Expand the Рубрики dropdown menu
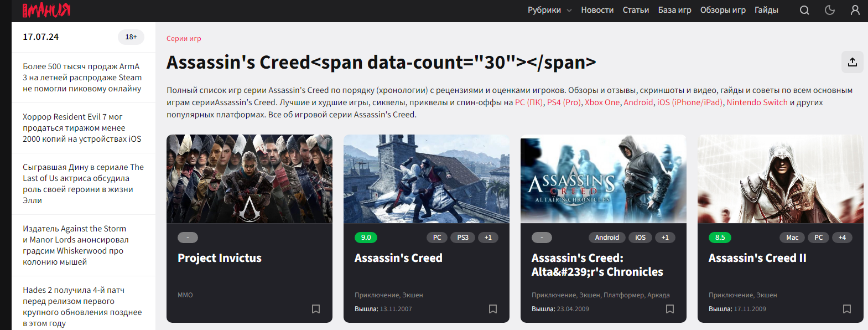The image size is (868, 330). tap(549, 10)
